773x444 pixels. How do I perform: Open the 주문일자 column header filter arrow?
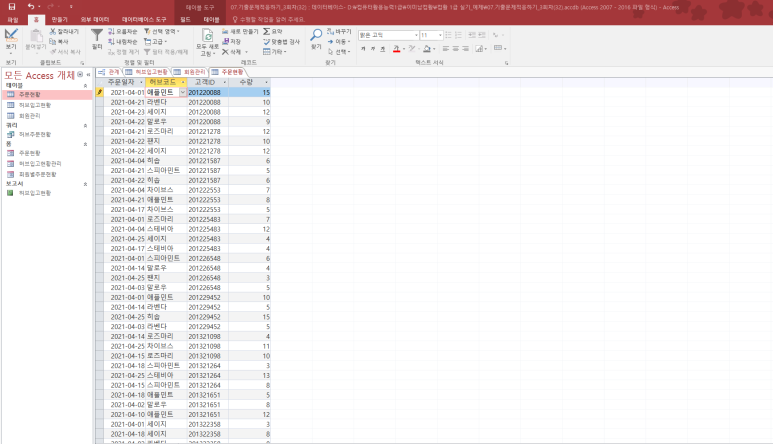click(x=141, y=82)
